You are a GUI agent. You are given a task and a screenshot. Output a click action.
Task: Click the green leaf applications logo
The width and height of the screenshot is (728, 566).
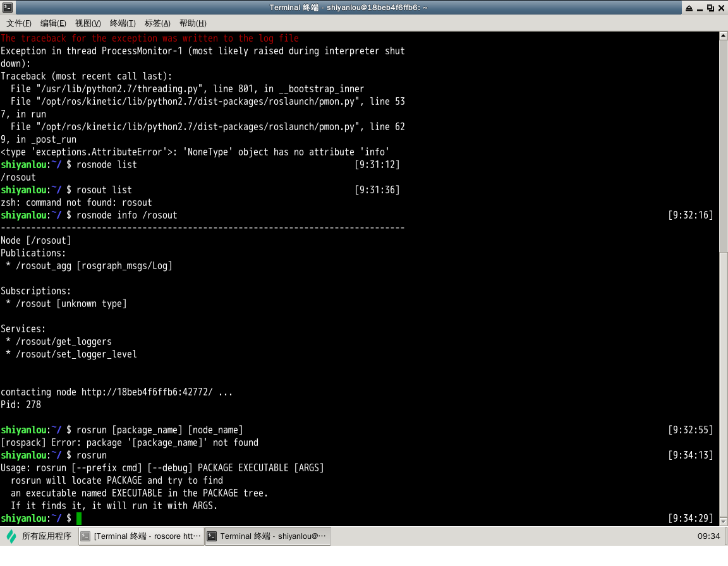click(11, 536)
